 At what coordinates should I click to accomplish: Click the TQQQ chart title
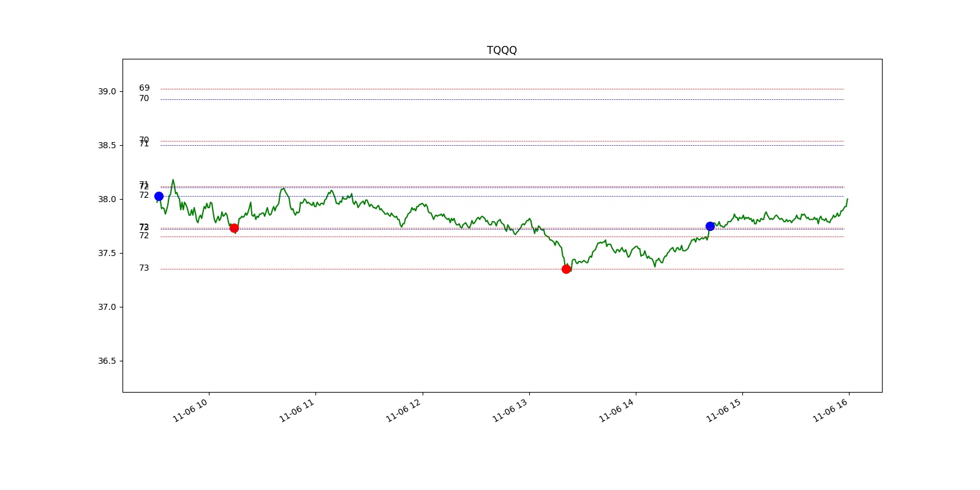(502, 50)
